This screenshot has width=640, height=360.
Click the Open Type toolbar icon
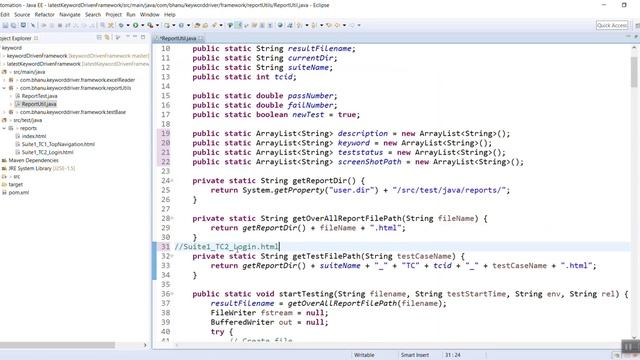(x=197, y=25)
